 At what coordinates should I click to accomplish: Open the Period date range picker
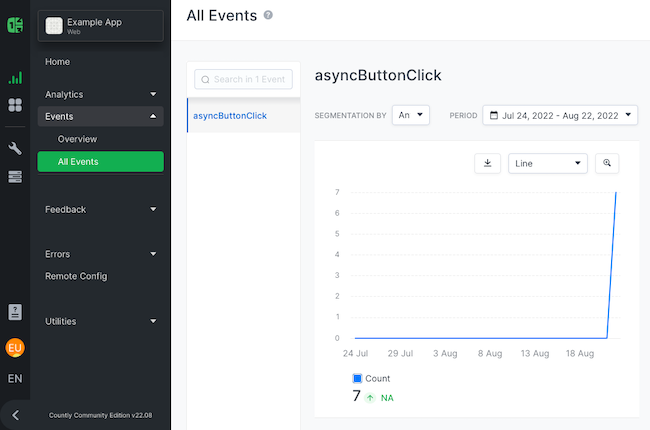560,115
